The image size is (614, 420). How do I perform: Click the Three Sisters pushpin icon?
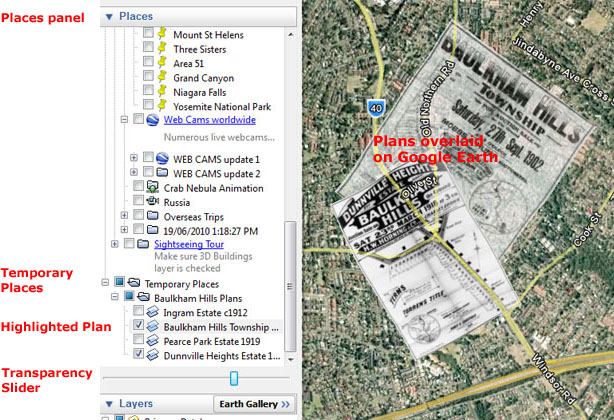[x=162, y=47]
